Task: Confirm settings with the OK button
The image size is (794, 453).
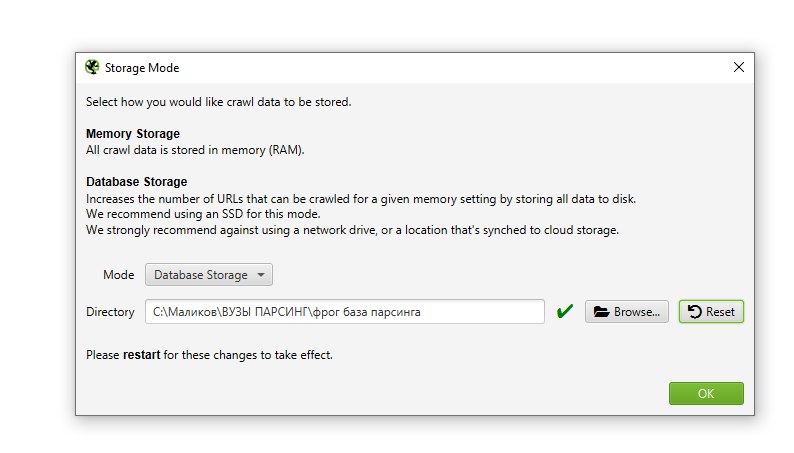Action: pos(706,393)
